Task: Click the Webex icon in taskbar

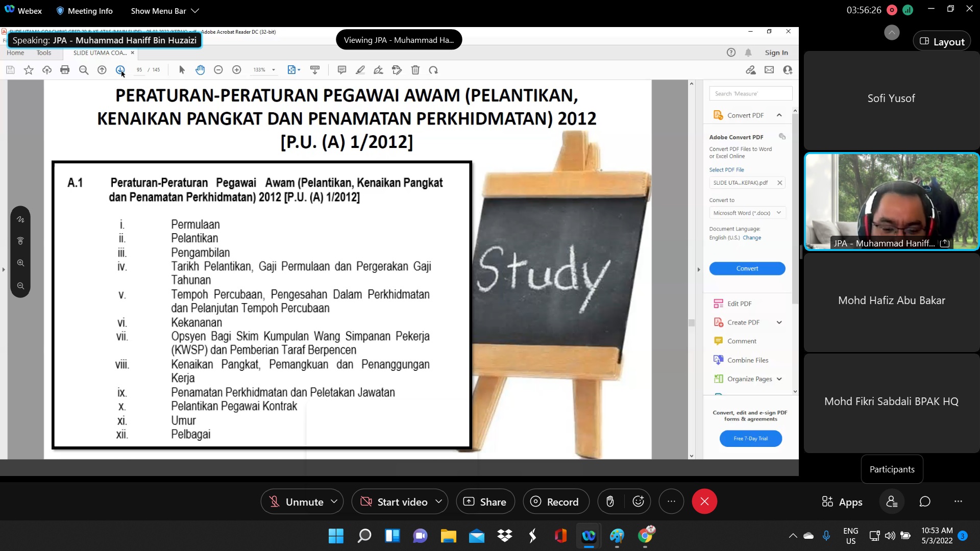Action: pyautogui.click(x=589, y=536)
